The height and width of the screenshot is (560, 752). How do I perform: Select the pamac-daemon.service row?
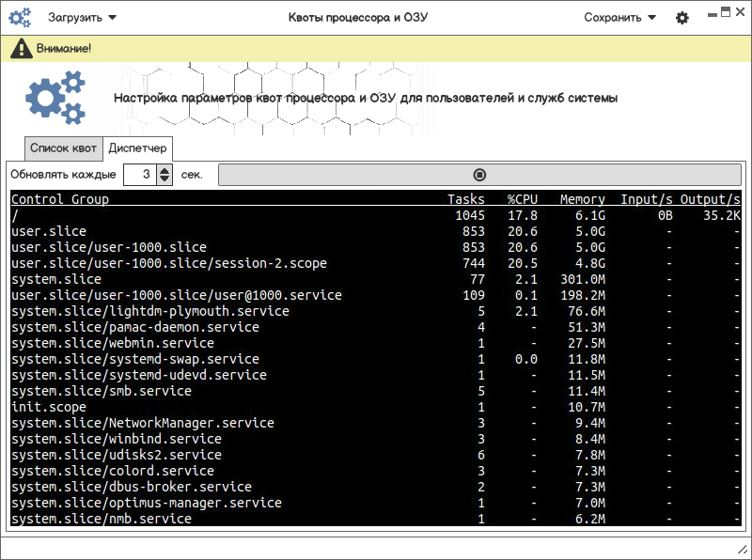click(x=375, y=327)
